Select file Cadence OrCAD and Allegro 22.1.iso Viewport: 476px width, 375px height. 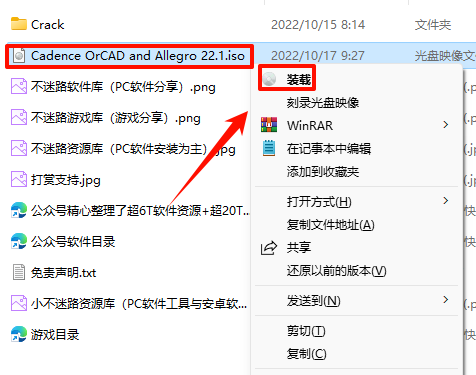point(138,56)
